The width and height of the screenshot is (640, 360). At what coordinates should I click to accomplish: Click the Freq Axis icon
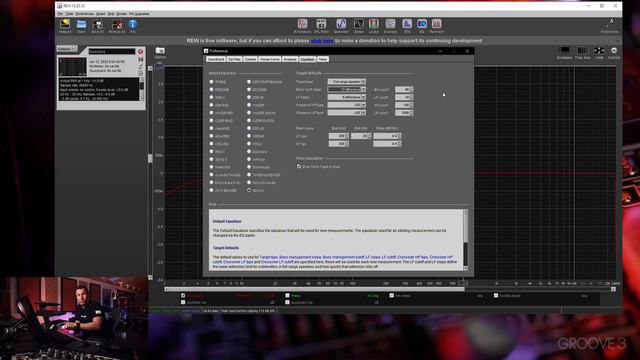(582, 51)
